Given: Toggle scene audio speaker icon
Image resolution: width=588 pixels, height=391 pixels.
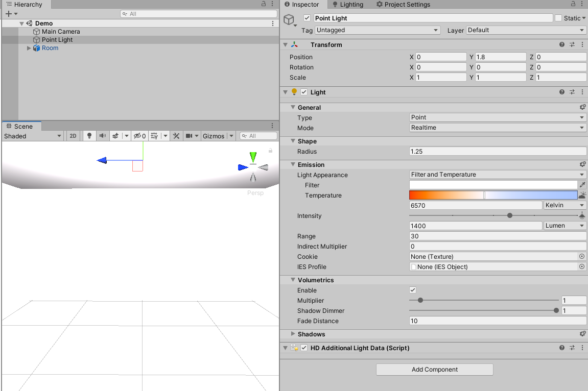Looking at the screenshot, I should click(x=102, y=136).
